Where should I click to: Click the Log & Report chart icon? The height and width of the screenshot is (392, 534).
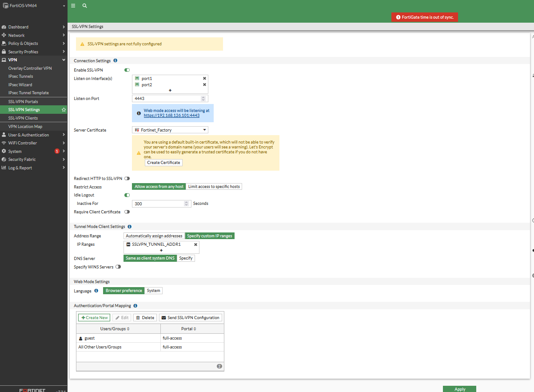click(4, 168)
